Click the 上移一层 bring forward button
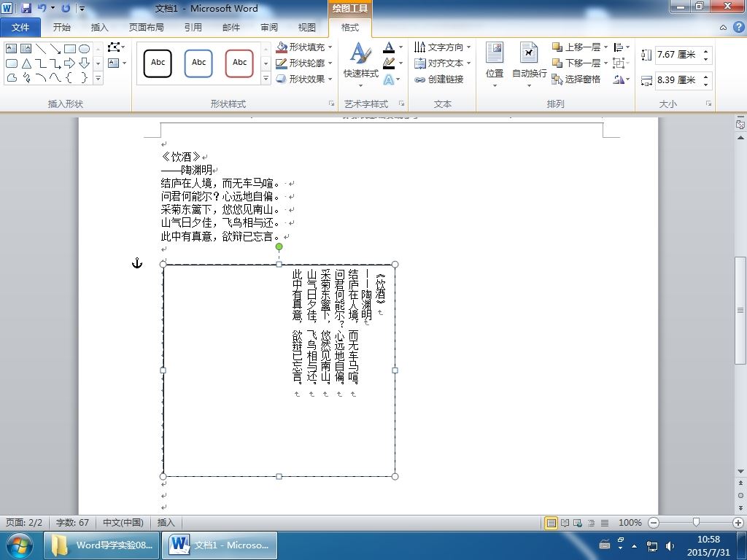 coord(576,47)
